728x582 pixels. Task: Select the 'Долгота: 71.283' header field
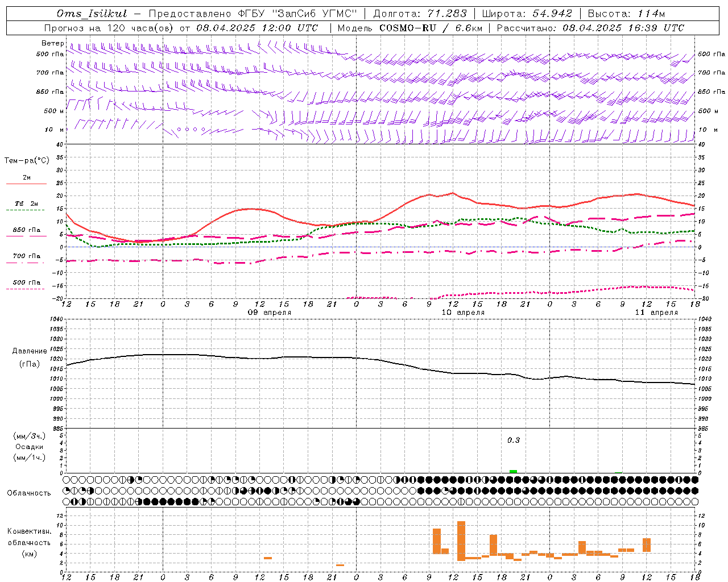(x=420, y=14)
